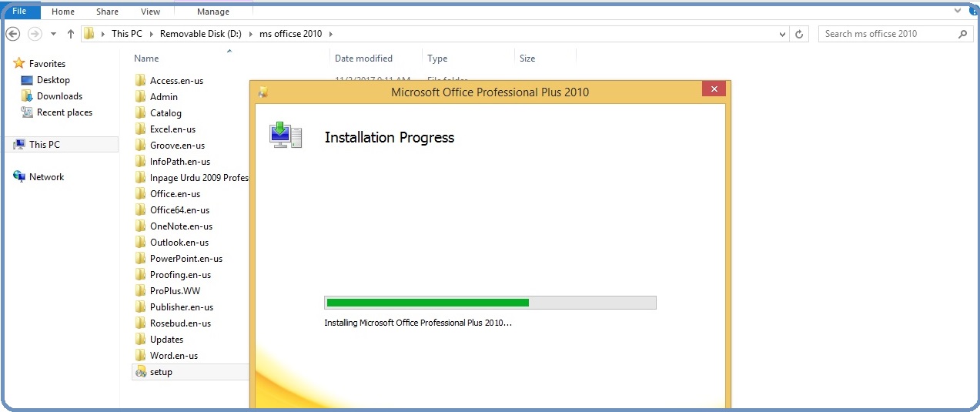The height and width of the screenshot is (412, 980).
Task: Open the File menu
Action: click(x=19, y=12)
